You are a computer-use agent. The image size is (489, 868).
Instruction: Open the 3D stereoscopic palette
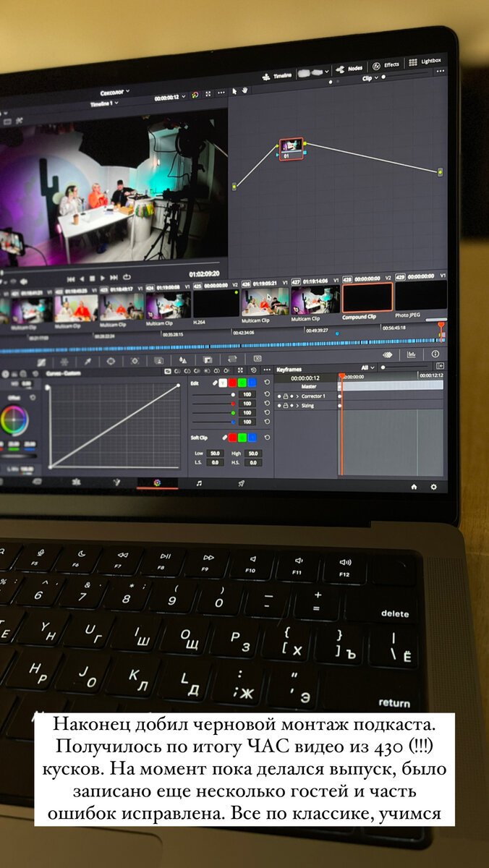256,359
